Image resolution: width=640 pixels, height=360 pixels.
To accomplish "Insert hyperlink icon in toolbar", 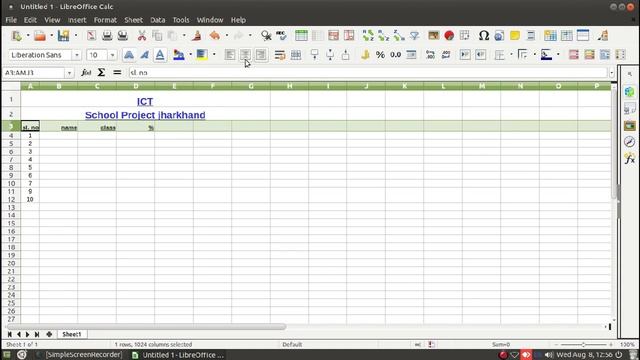I will pyautogui.click(x=499, y=36).
